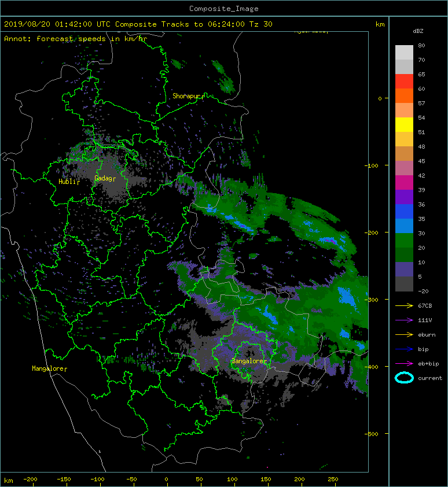The height and width of the screenshot is (487, 448).
Task: Select the gray 65-70 dBZ swatch
Action: click(x=404, y=67)
